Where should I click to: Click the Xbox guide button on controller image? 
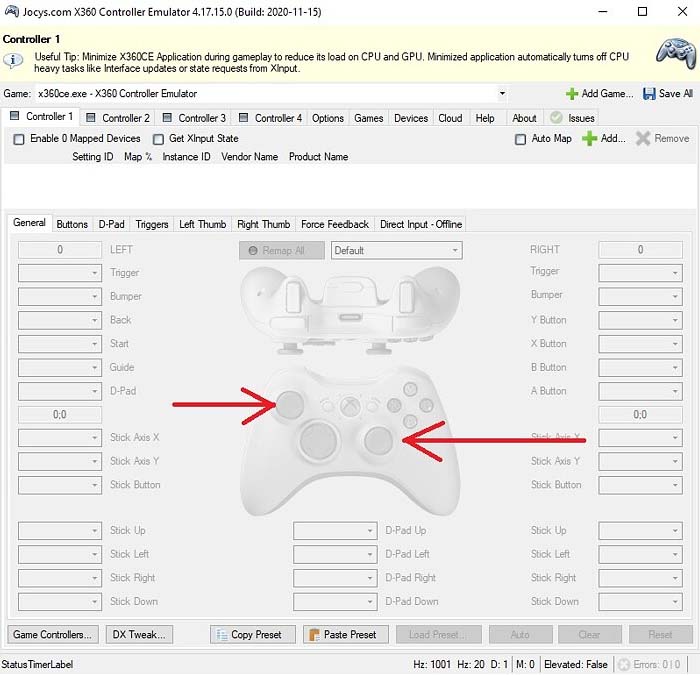[350, 406]
